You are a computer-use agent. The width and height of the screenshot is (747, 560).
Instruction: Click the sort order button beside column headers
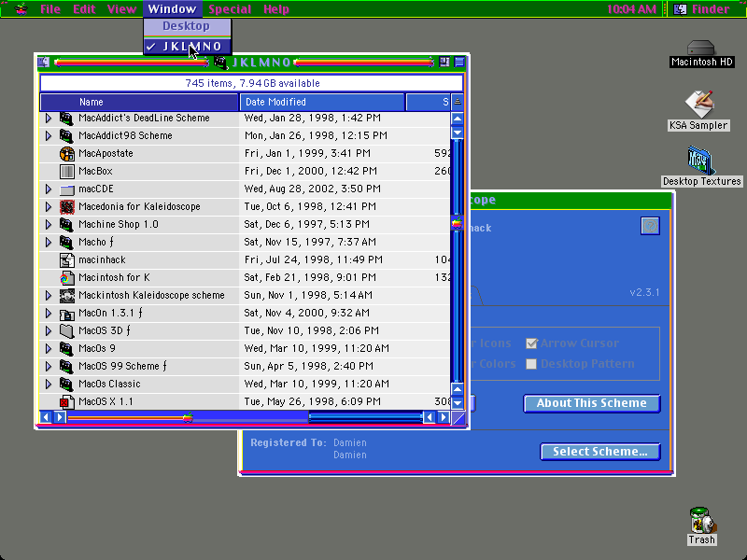pos(458,102)
